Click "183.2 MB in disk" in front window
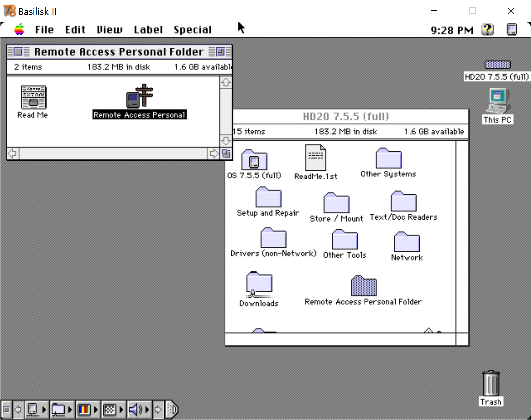 click(119, 67)
